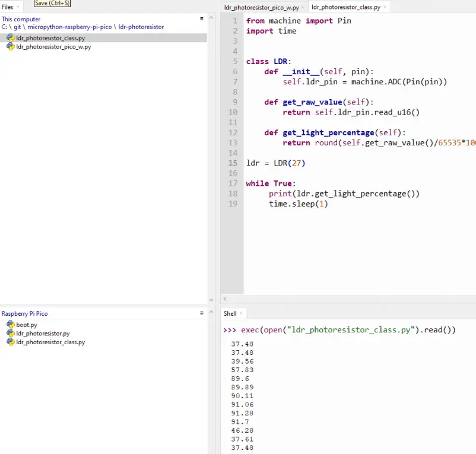Close the ldr_photoresistor_pico_w.py editor tab
This screenshot has height=454, width=476.
(x=303, y=7)
